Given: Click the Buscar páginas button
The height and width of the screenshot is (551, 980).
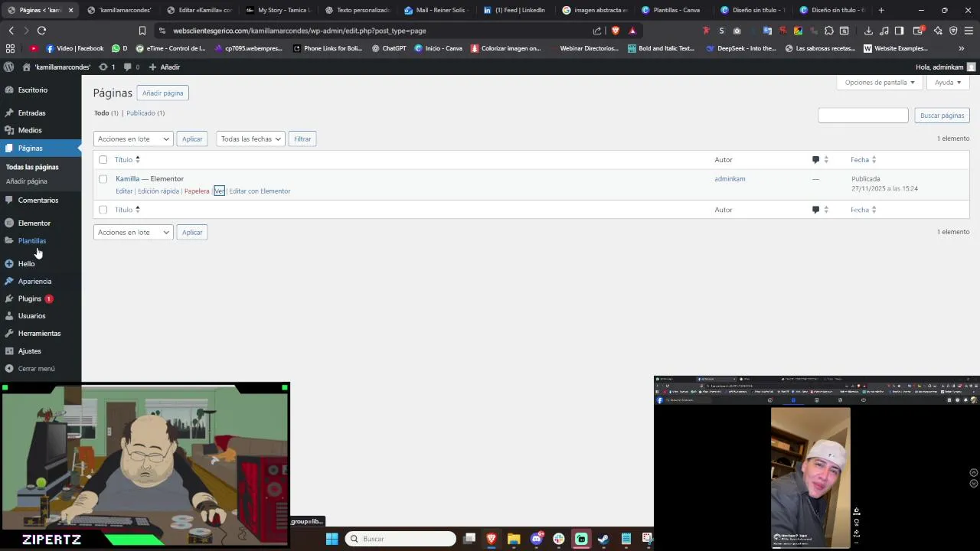Looking at the screenshot, I should point(942,115).
